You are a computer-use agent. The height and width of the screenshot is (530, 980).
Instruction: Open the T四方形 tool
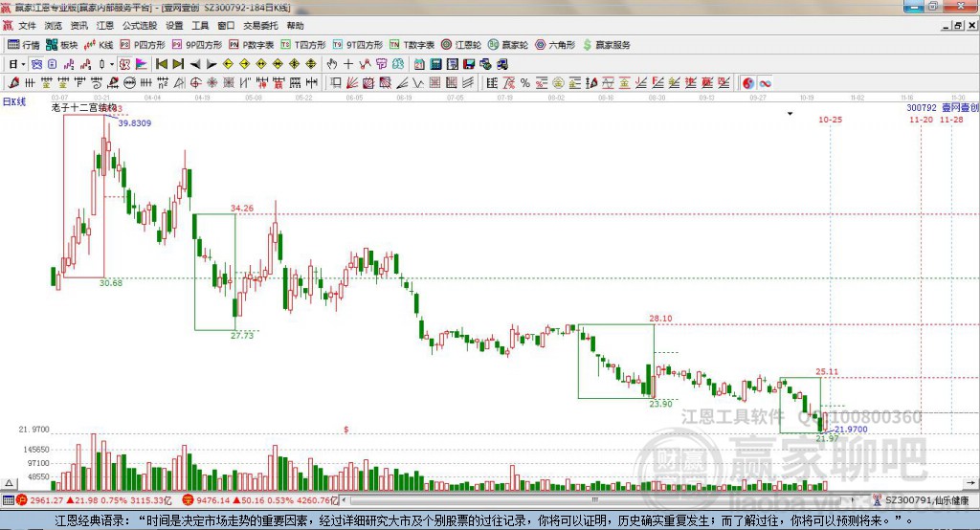coord(303,45)
